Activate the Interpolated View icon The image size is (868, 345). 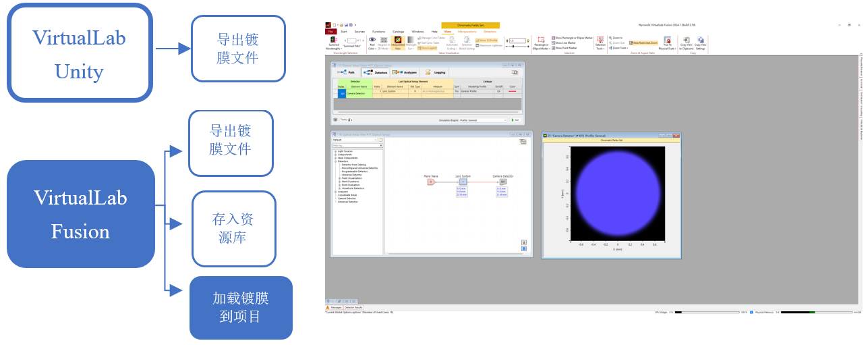coord(398,44)
